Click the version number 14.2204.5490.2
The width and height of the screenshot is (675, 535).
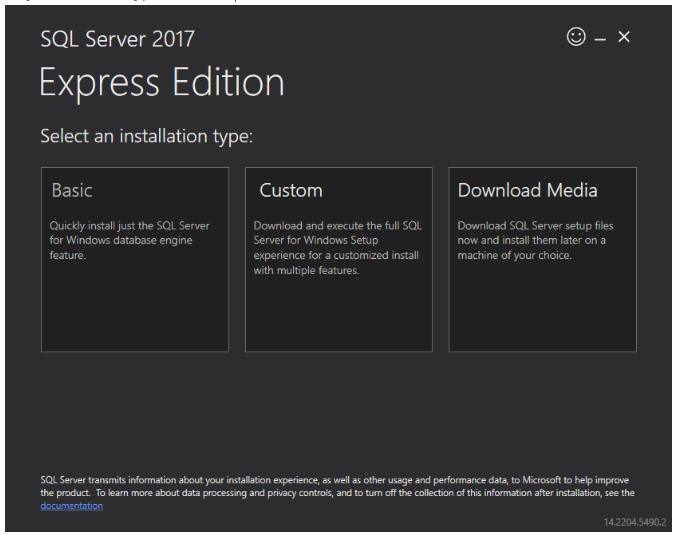pos(635,522)
